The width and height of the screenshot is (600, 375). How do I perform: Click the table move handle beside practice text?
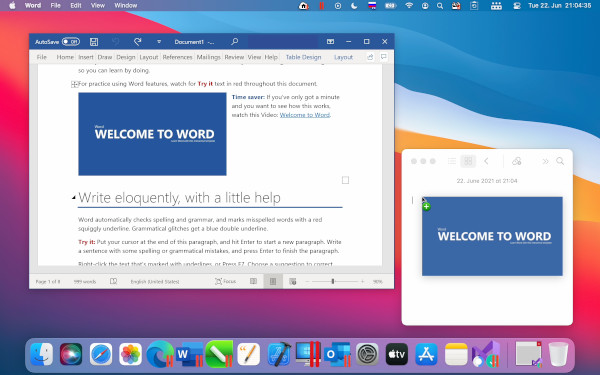tap(75, 84)
